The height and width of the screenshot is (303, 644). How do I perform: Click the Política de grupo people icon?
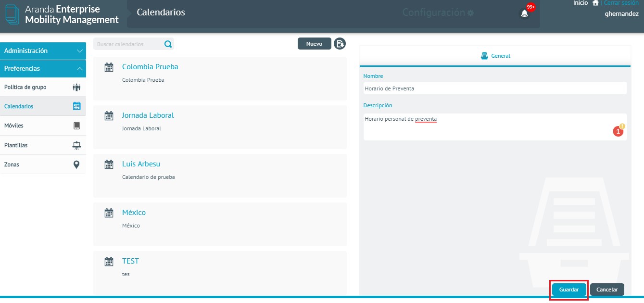pos(76,87)
